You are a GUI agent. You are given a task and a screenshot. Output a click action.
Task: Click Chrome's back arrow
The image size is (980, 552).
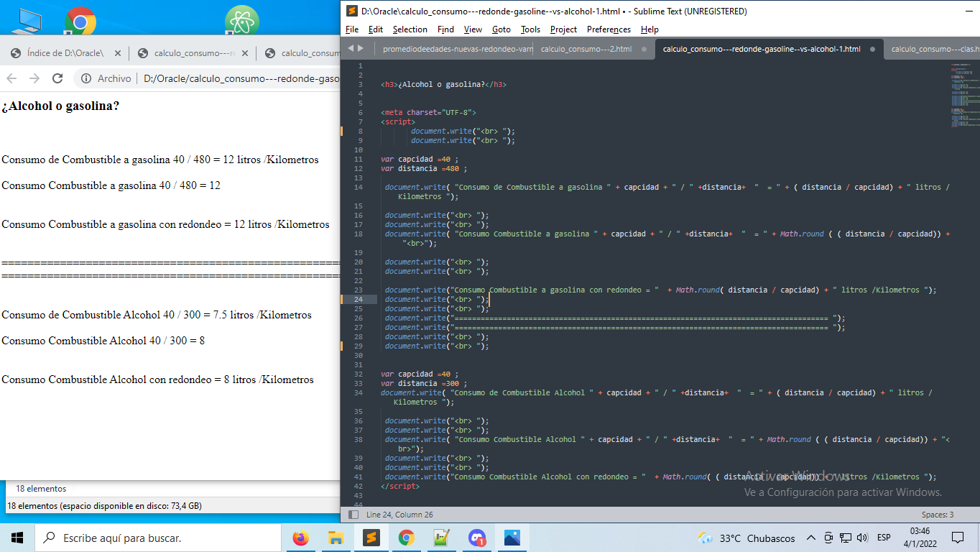click(11, 78)
